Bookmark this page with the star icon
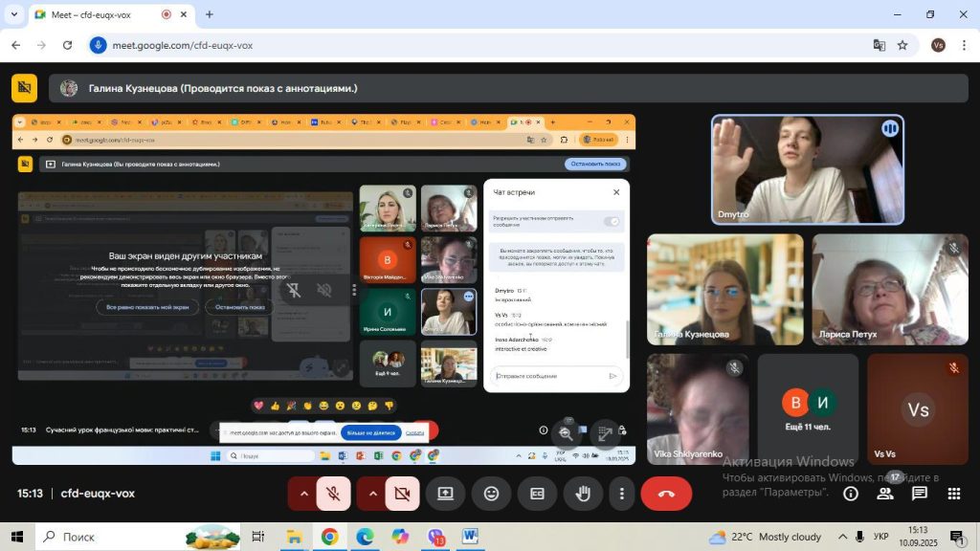The height and width of the screenshot is (551, 980). click(902, 46)
